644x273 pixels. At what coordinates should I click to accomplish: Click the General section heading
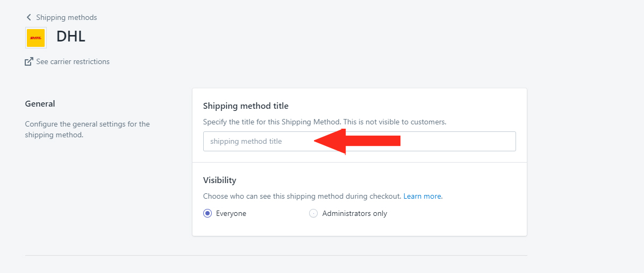click(x=40, y=104)
